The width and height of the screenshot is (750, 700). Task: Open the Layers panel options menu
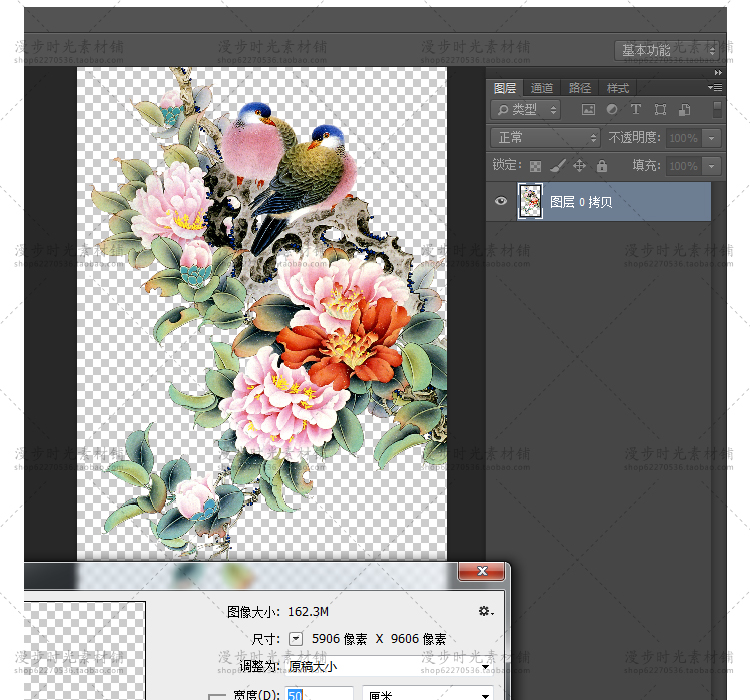tap(714, 88)
